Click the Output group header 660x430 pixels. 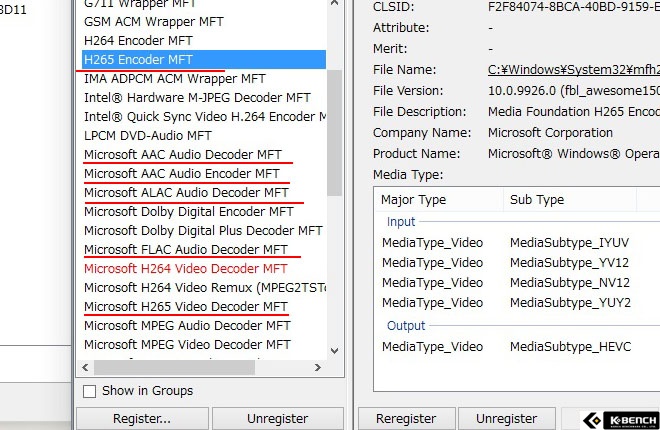[406, 326]
